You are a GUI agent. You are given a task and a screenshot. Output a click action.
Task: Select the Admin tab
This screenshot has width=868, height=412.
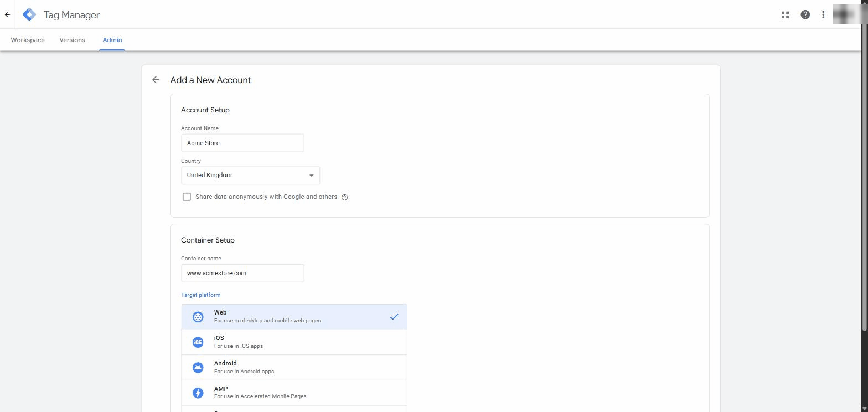pos(112,40)
